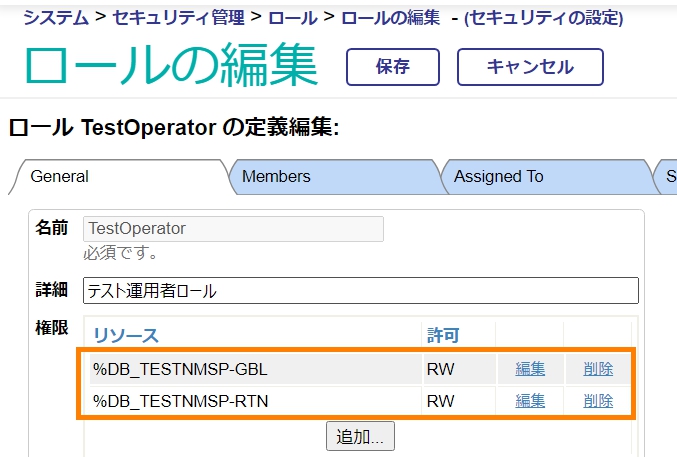Viewport: 677px width, 457px height.
Task: Switch to the Members tab
Action: 276,177
